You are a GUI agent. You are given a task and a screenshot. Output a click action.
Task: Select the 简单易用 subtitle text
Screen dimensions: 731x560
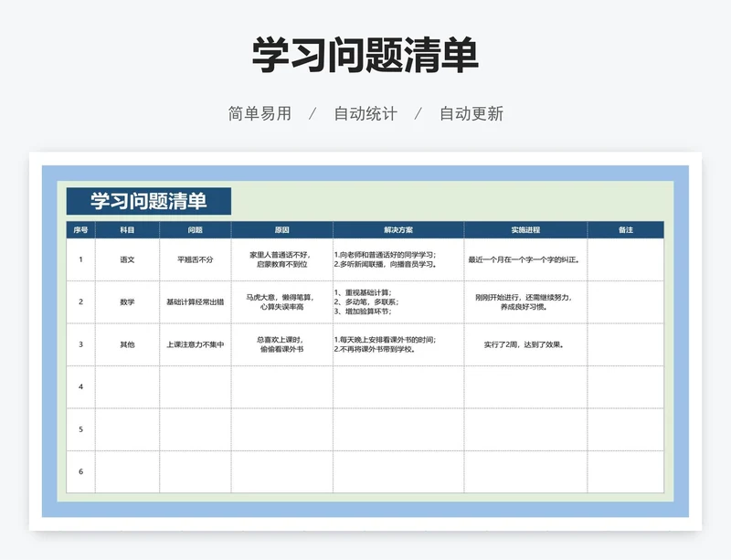point(260,113)
